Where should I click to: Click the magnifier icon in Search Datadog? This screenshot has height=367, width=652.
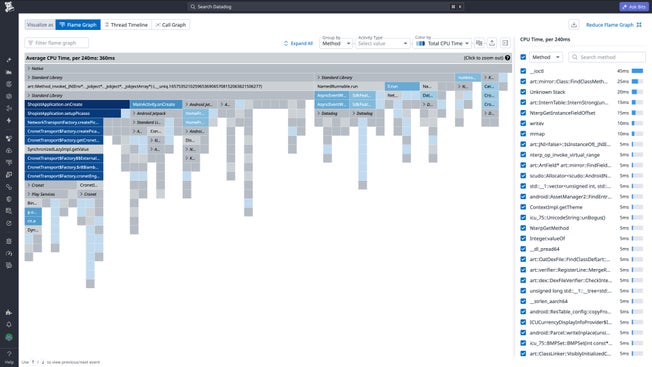[x=193, y=7]
